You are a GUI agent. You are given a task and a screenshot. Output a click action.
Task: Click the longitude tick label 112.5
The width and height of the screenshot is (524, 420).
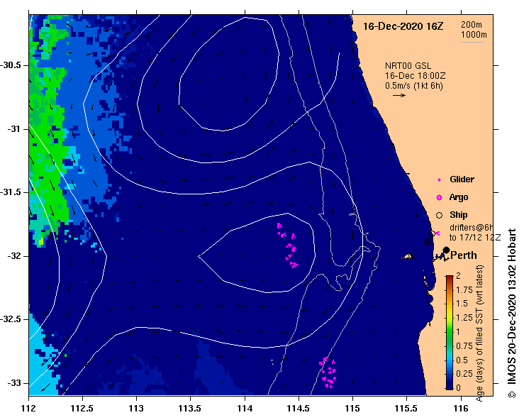82,409
